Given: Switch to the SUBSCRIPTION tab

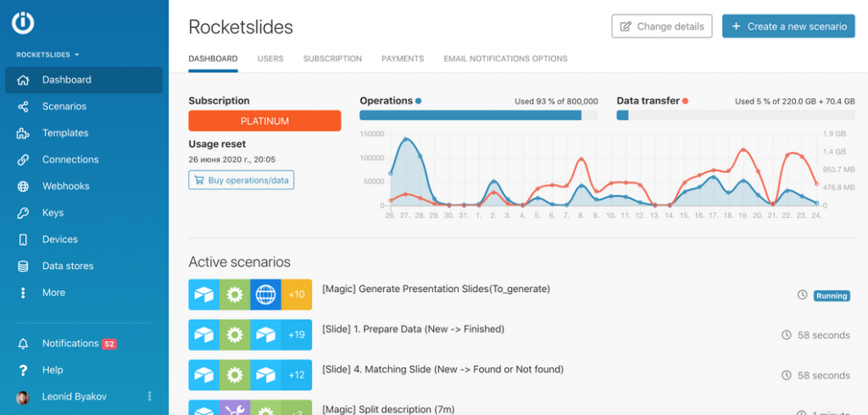Looking at the screenshot, I should 332,59.
